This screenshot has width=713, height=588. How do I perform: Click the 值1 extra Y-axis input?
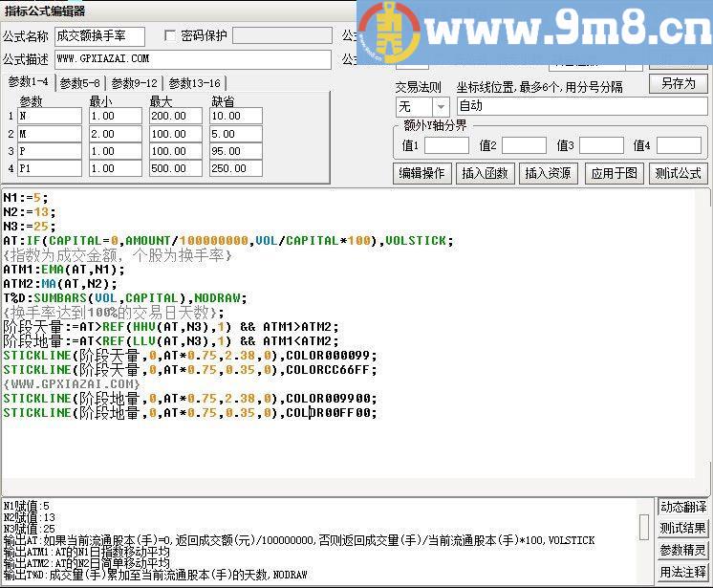click(x=445, y=146)
